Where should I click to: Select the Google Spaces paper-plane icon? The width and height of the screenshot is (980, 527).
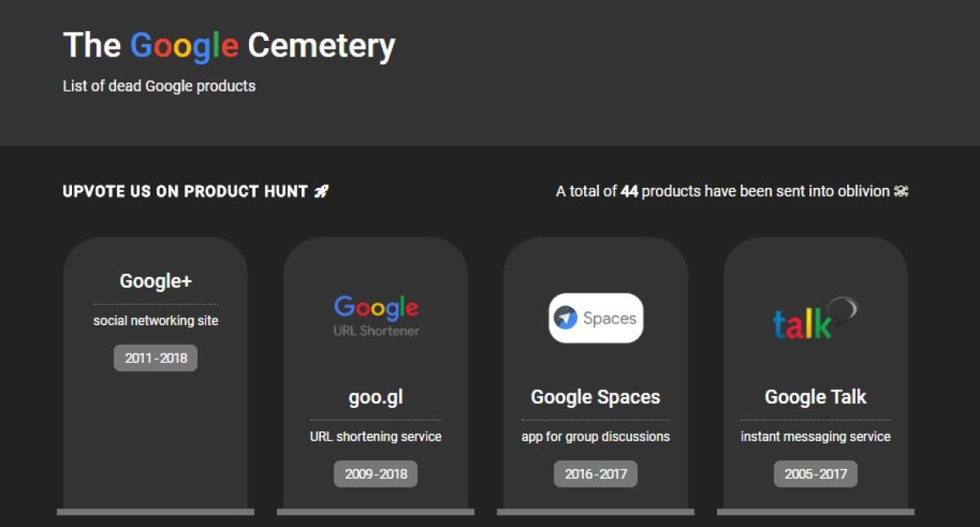(567, 318)
